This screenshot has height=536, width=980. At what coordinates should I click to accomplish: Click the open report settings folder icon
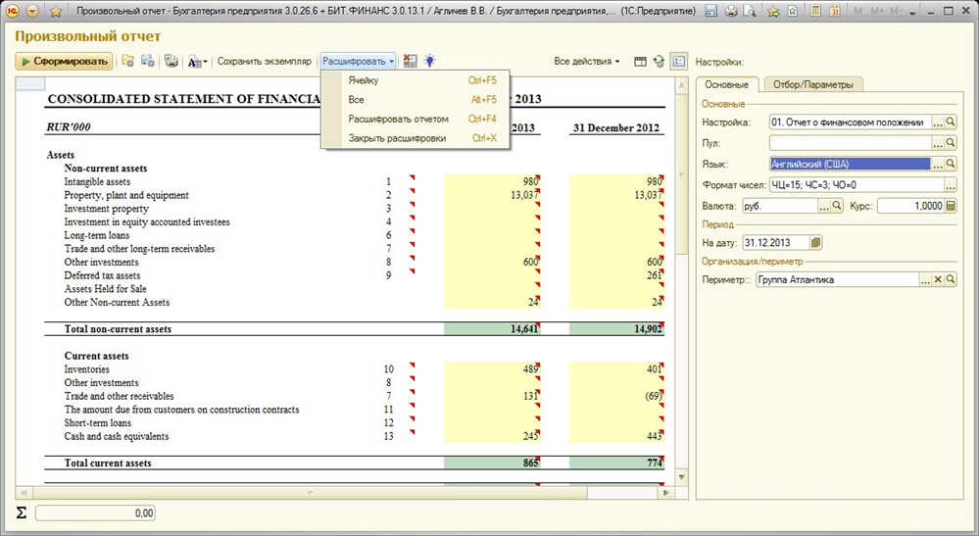click(x=128, y=61)
